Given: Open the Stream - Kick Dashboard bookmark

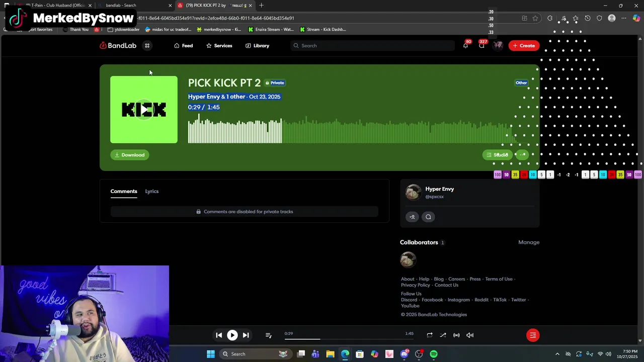Looking at the screenshot, I should 323,30.
